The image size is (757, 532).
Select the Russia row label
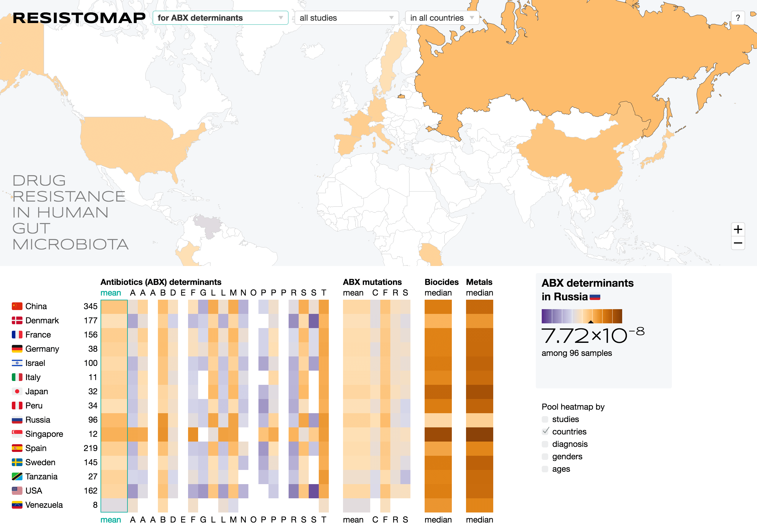click(x=38, y=420)
